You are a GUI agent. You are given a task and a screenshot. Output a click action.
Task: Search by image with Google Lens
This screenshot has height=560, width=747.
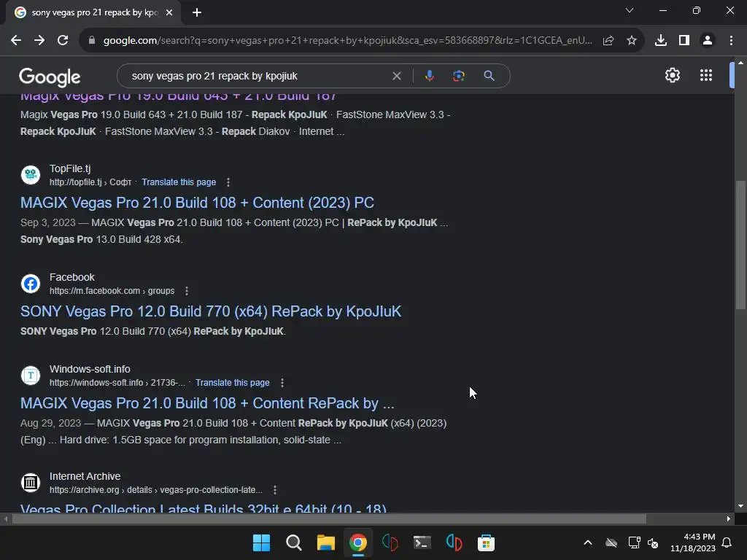click(459, 76)
